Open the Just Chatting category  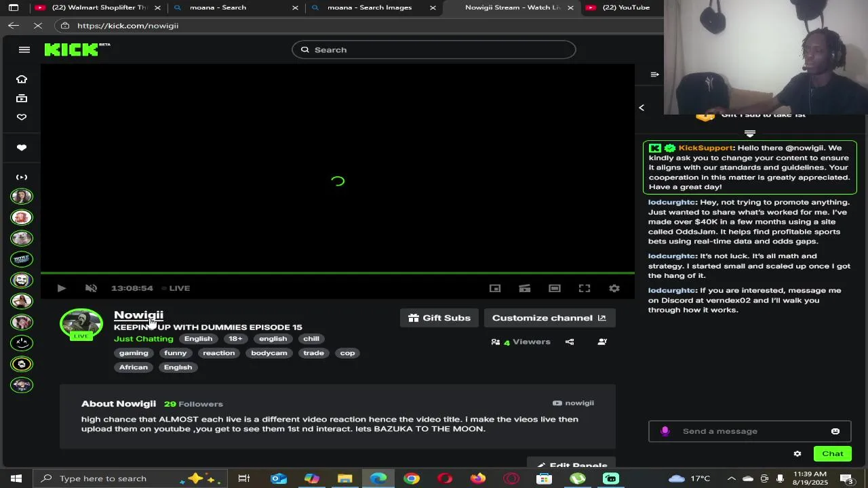tap(143, 339)
